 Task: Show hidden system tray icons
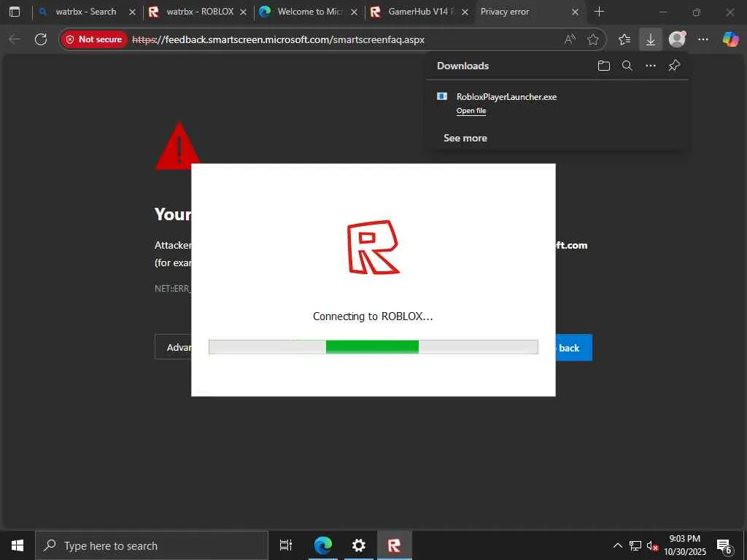(x=617, y=545)
